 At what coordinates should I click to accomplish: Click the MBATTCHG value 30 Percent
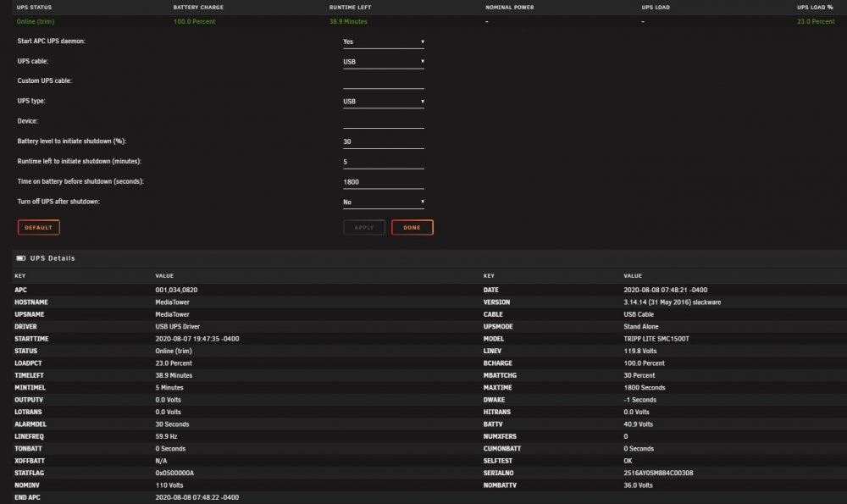point(639,375)
